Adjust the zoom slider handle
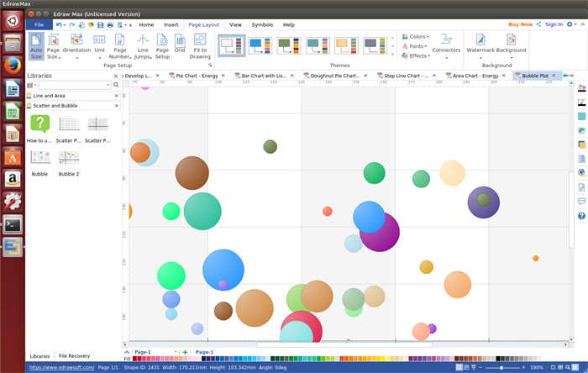This screenshot has height=373, width=588. [501, 368]
